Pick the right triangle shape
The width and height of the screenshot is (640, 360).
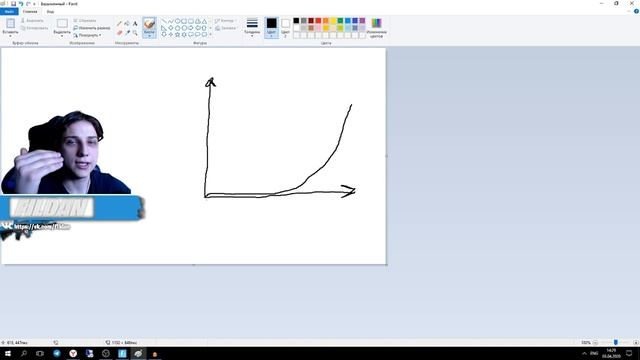coord(164,28)
